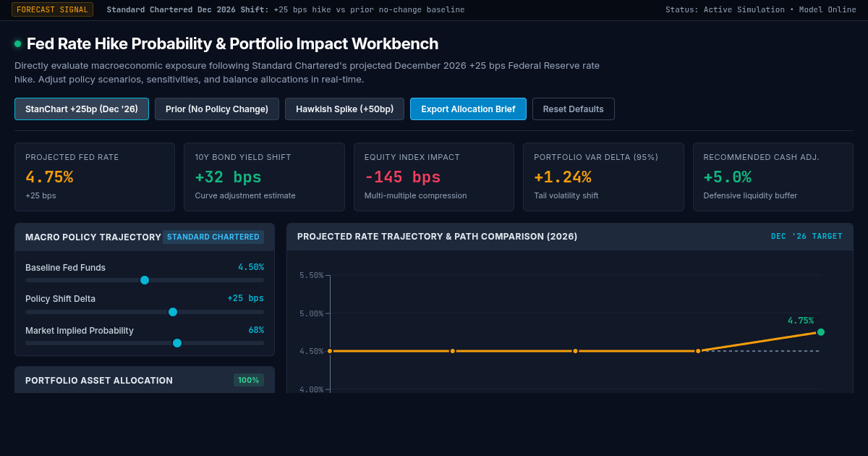This screenshot has width=868, height=456.
Task: Click the +25 bps Policy Shift Delta value
Action: click(x=245, y=298)
